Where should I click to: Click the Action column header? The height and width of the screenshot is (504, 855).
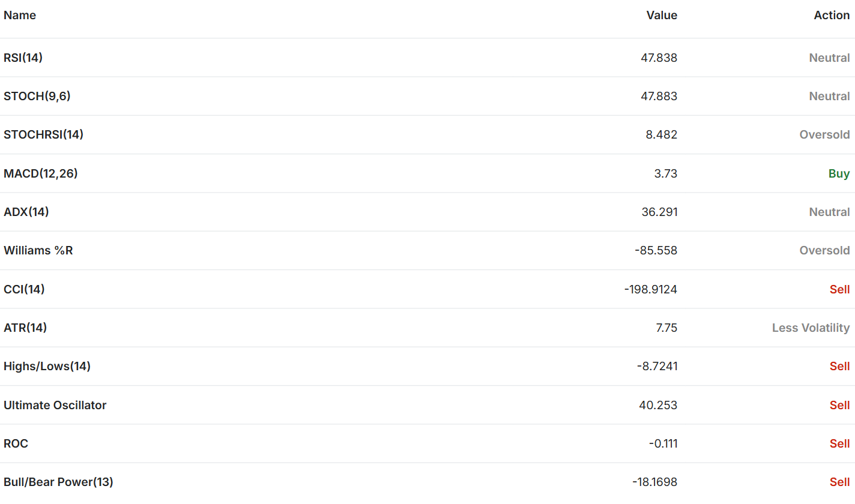(832, 16)
